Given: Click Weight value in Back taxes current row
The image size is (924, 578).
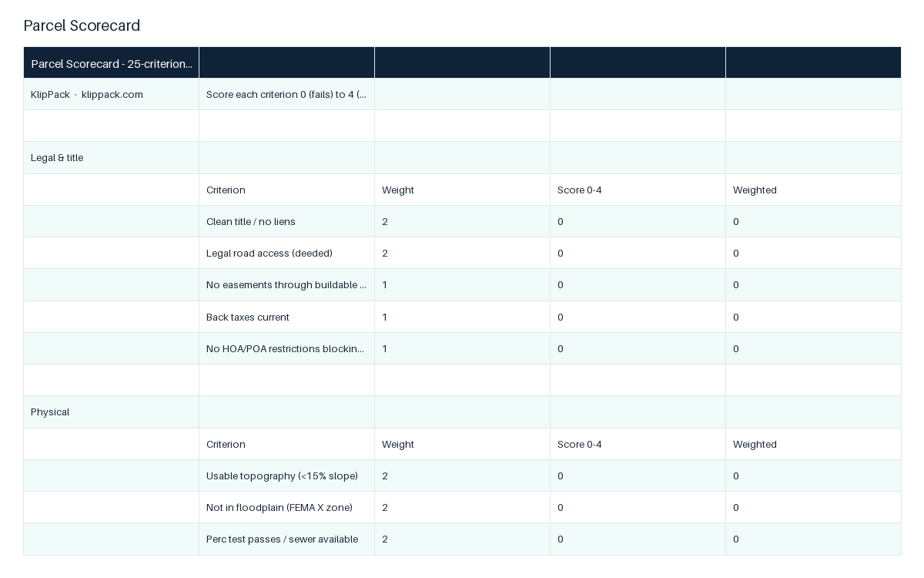Looking at the screenshot, I should point(463,317).
